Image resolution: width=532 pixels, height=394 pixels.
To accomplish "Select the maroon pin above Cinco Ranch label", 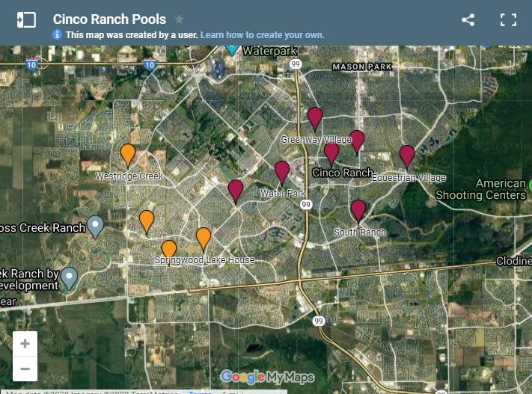I will [x=331, y=153].
